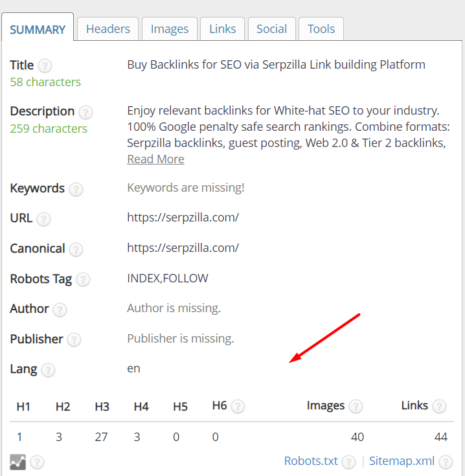Image resolution: width=465 pixels, height=476 pixels.
Task: Go to the Social tab
Action: 271,29
